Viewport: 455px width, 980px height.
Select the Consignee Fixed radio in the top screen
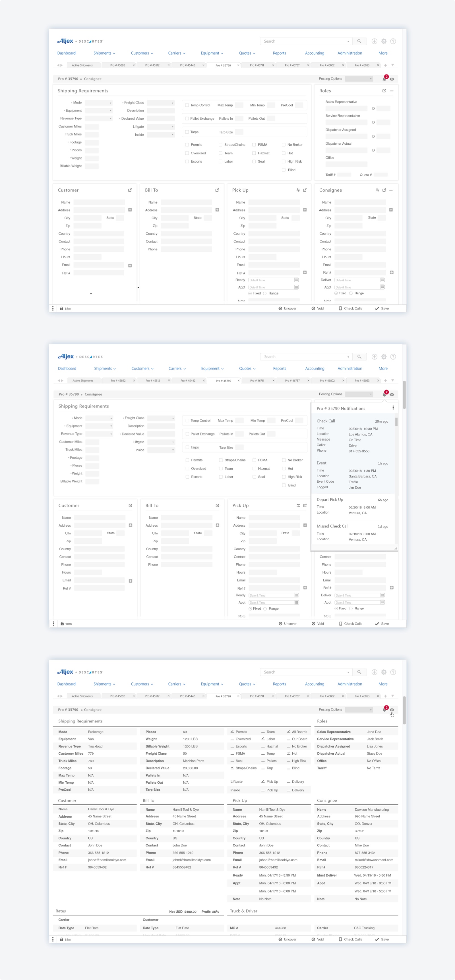336,293
